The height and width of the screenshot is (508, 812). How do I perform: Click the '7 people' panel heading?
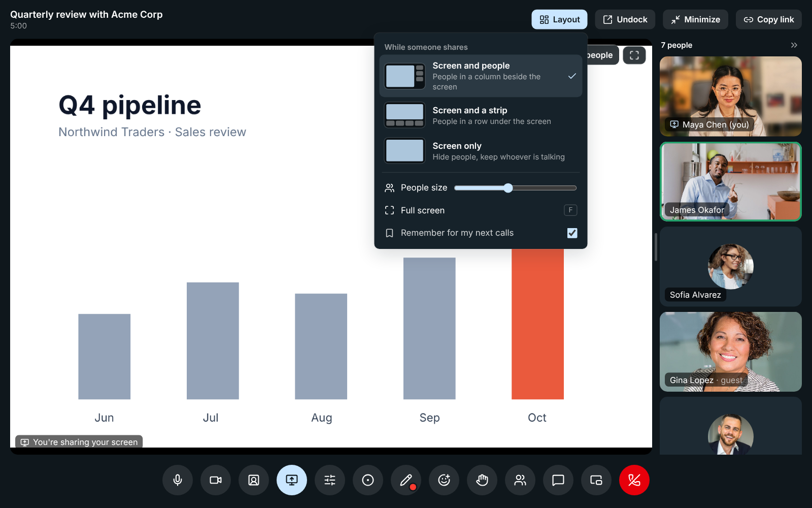coord(676,45)
